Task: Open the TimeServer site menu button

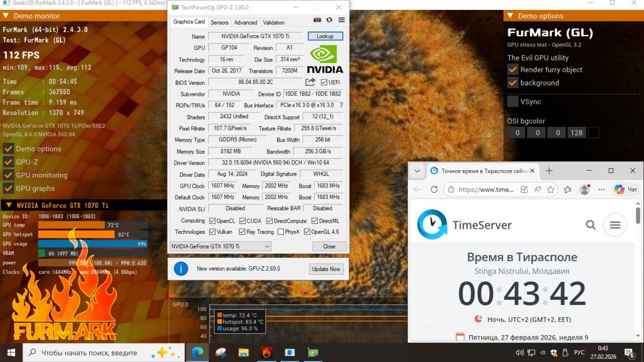Action: [x=615, y=225]
